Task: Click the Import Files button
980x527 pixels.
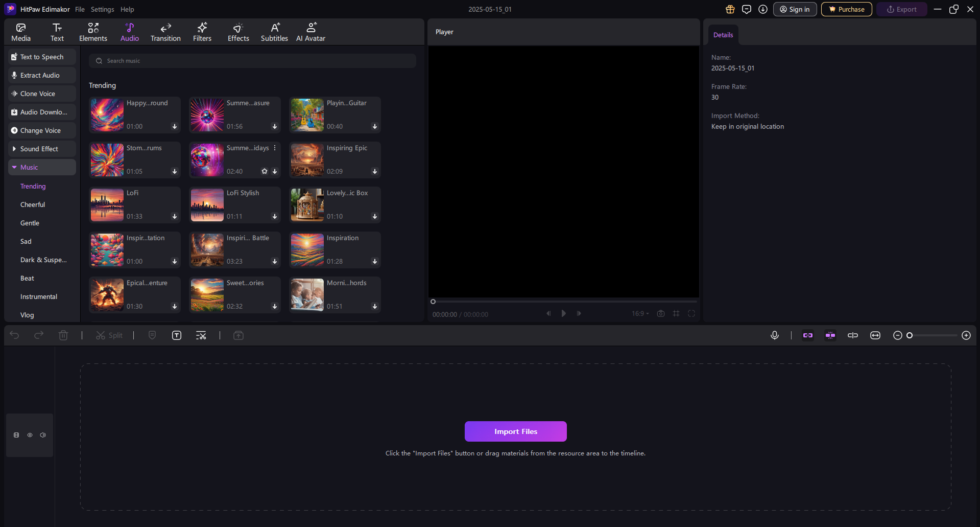Action: click(x=516, y=431)
